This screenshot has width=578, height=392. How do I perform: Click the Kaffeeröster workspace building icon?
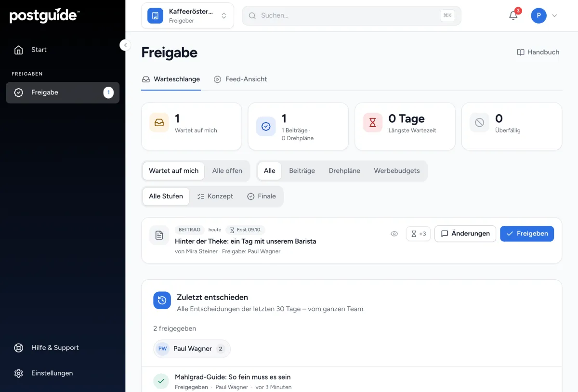pyautogui.click(x=155, y=15)
